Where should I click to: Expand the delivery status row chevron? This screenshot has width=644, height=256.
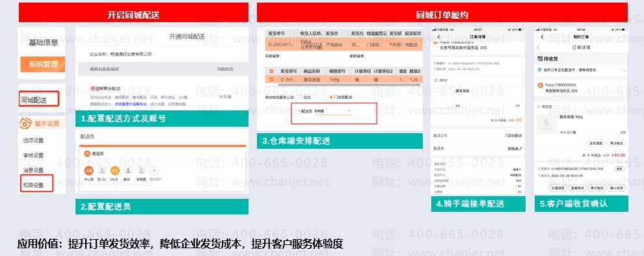[624, 71]
